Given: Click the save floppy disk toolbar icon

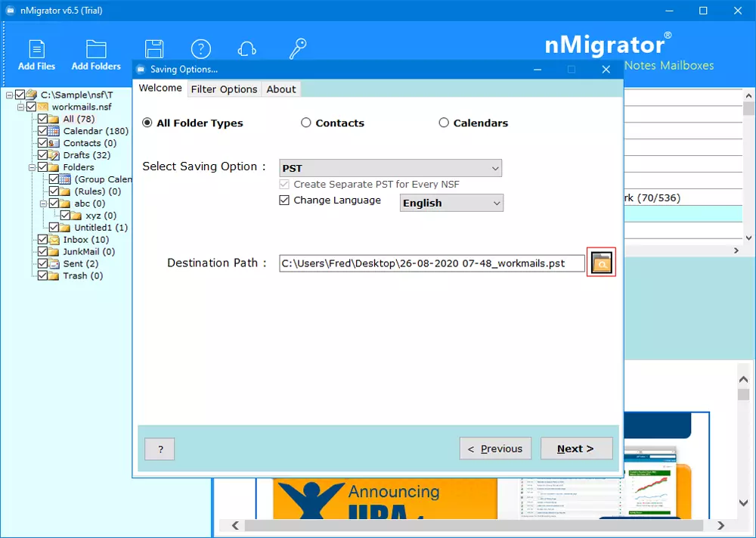Looking at the screenshot, I should tap(154, 49).
